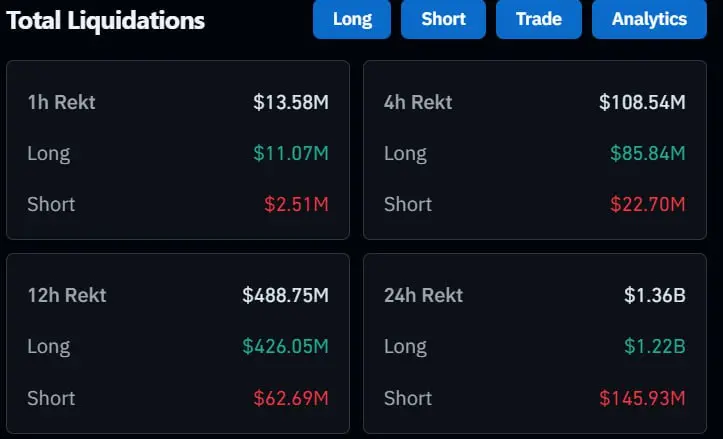
Task: Select the 12h Long value $426.05M
Action: pyautogui.click(x=285, y=347)
